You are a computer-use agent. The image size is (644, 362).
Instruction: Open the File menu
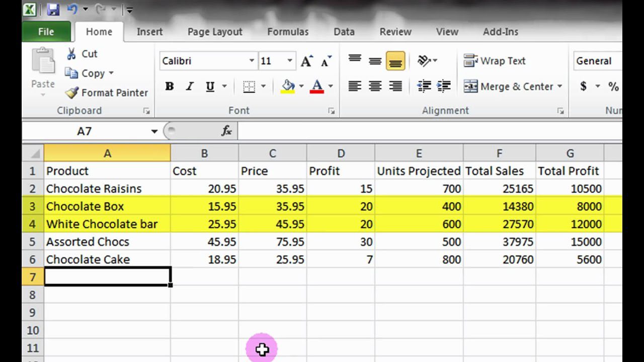tap(46, 31)
